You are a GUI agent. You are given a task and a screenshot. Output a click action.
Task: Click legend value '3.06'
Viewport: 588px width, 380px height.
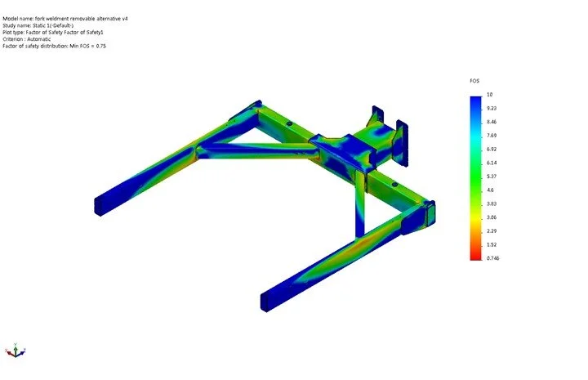click(x=492, y=217)
